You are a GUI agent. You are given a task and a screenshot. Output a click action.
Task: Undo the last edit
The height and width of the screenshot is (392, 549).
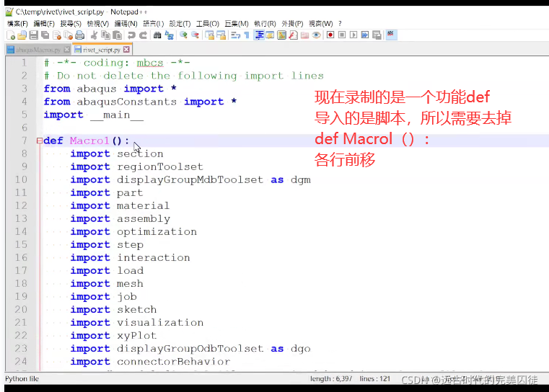click(x=131, y=35)
